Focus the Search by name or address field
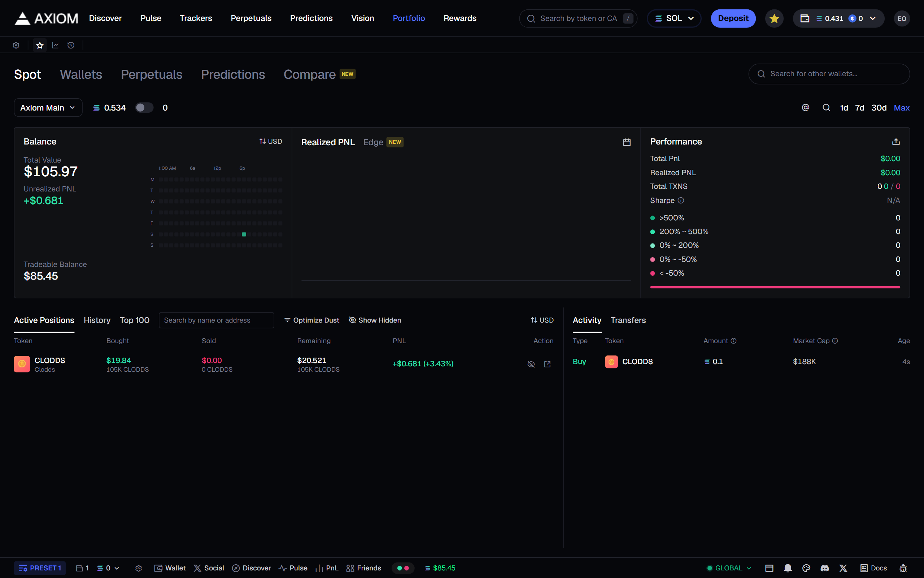The image size is (924, 578). point(216,320)
